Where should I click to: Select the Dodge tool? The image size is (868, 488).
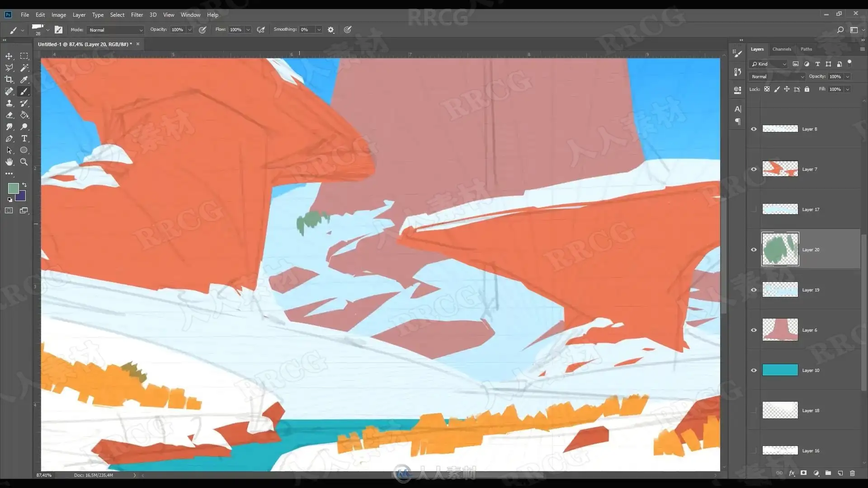[x=24, y=127]
